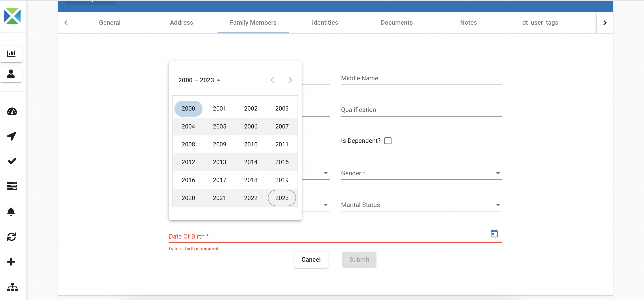The width and height of the screenshot is (644, 300).
Task: Click the send navigation arrow icon
Action: [11, 136]
